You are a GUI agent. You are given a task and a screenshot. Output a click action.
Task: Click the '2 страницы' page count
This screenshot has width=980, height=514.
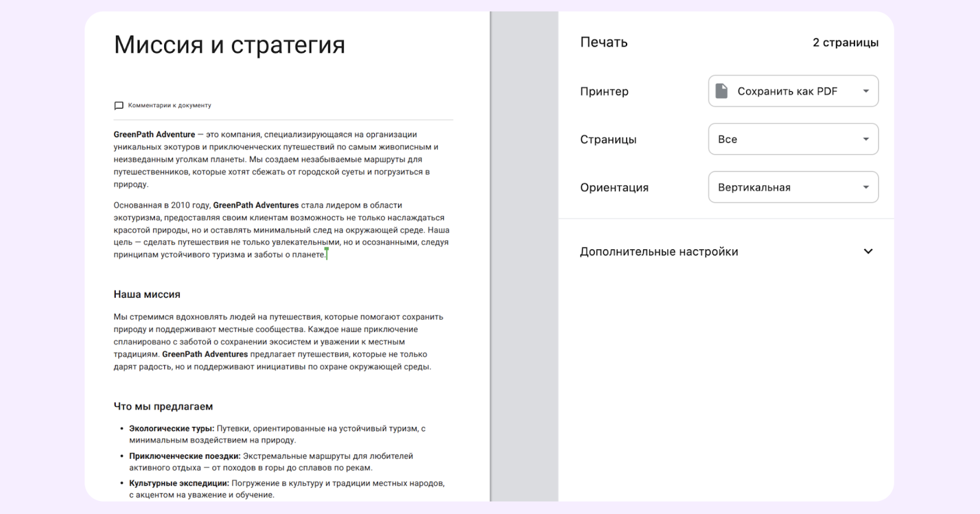[845, 43]
